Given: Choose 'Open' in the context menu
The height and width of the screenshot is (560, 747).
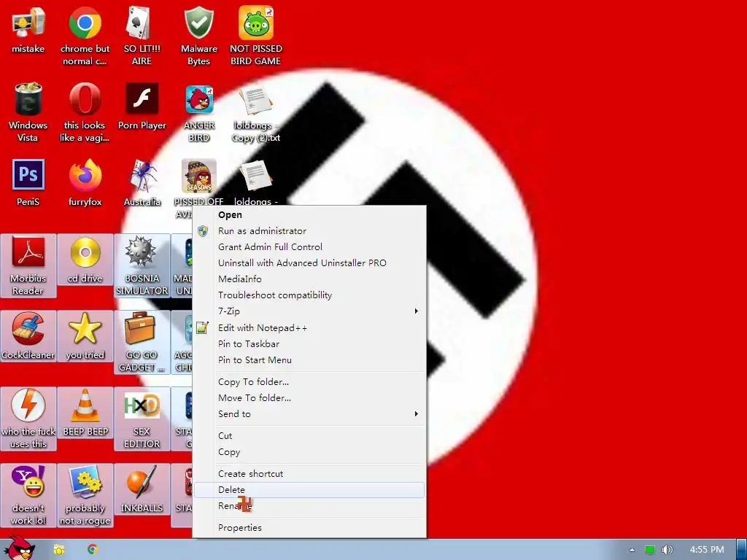Looking at the screenshot, I should click(x=309, y=215).
